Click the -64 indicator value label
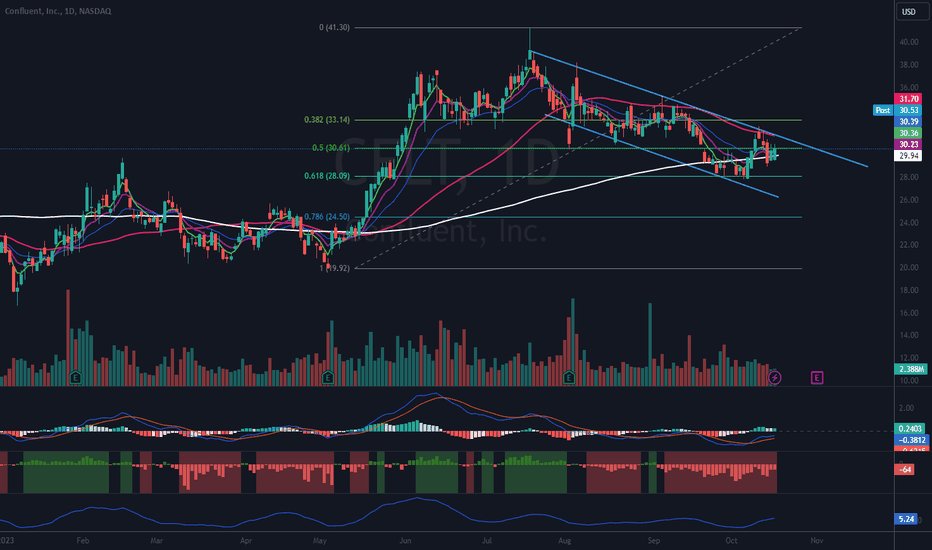This screenshot has height=550, width=932. [905, 470]
